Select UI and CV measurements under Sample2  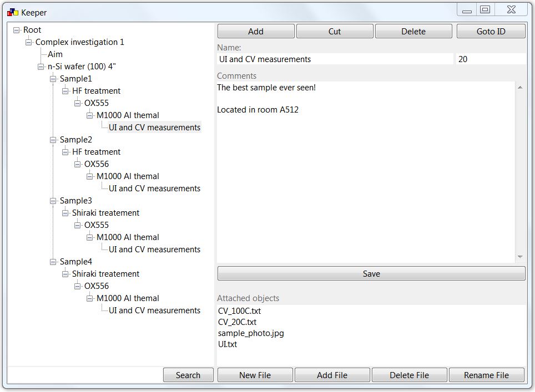point(155,189)
